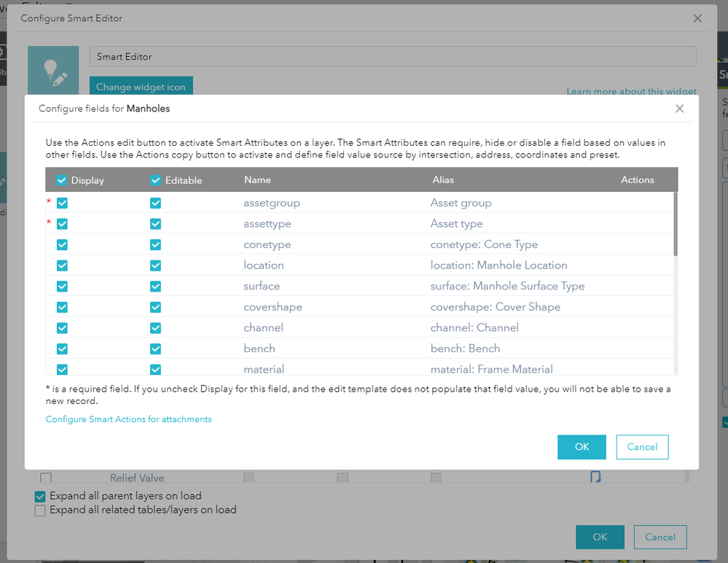Uncheck Display for channel field
Image resolution: width=728 pixels, height=563 pixels.
point(62,328)
